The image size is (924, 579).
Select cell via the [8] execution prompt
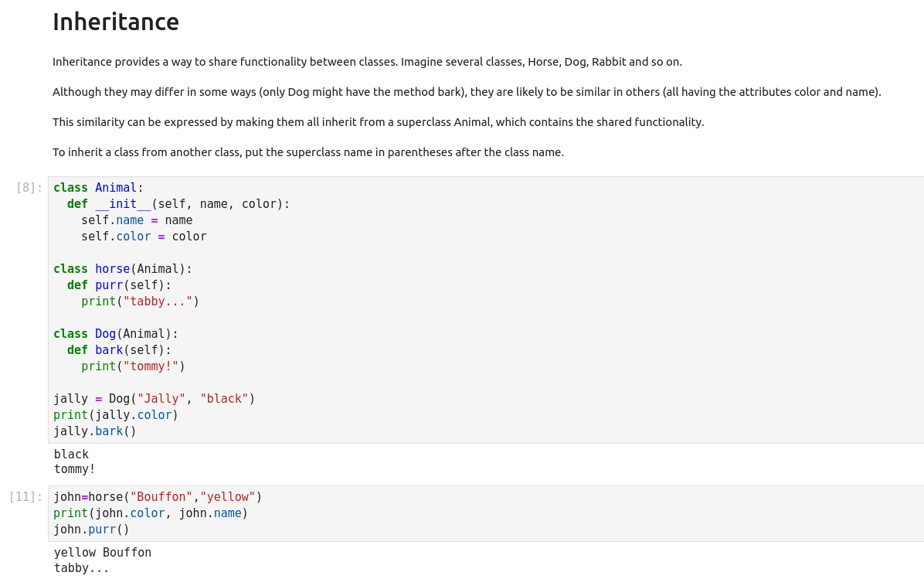29,188
